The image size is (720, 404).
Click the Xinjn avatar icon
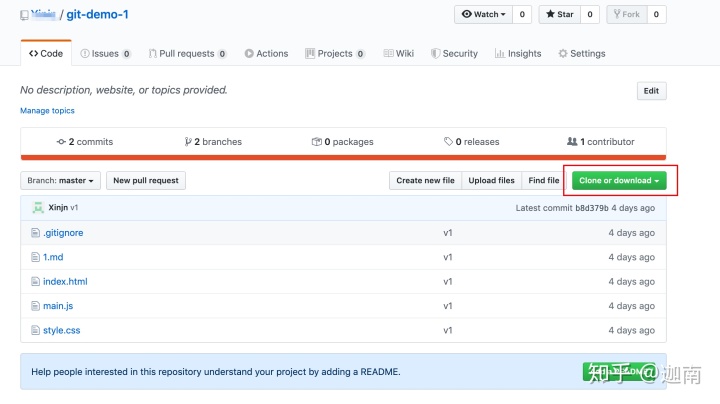[38, 208]
